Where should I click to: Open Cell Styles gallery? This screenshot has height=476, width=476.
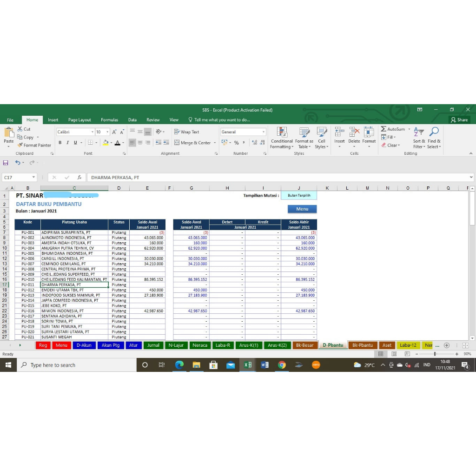pos(322,138)
